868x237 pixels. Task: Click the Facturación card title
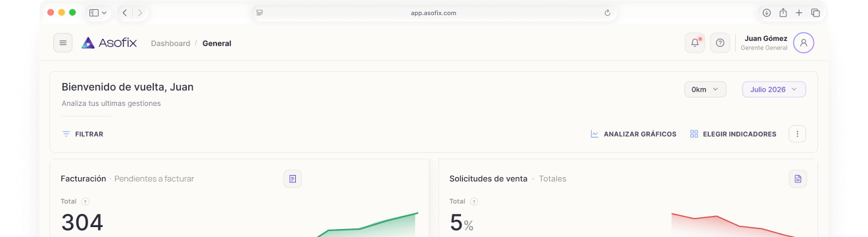[x=84, y=178]
